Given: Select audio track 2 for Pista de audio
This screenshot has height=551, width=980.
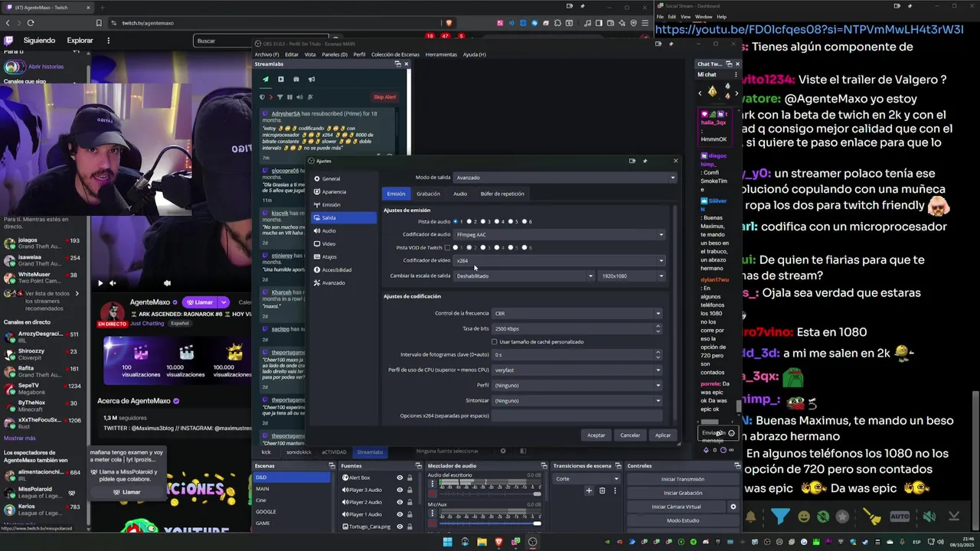Looking at the screenshot, I should [x=469, y=221].
